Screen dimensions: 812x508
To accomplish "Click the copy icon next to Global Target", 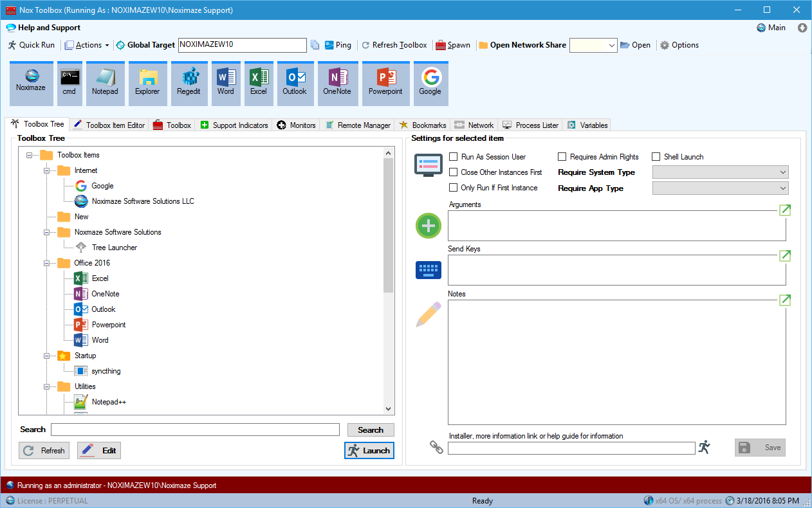I will coord(315,45).
